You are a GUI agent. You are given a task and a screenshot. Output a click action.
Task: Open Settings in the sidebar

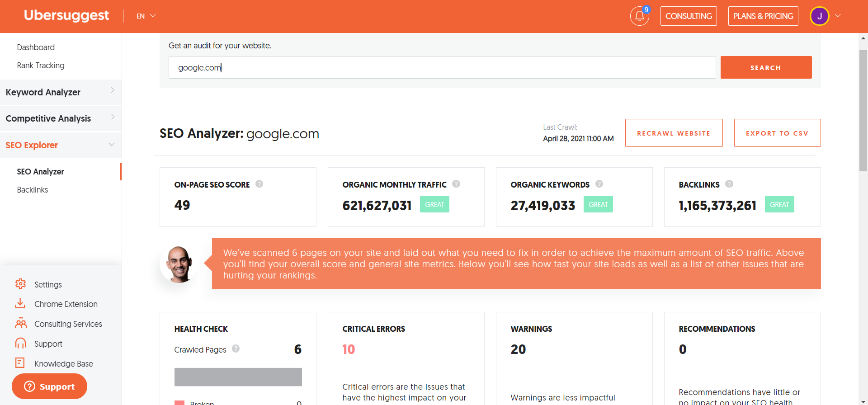48,284
